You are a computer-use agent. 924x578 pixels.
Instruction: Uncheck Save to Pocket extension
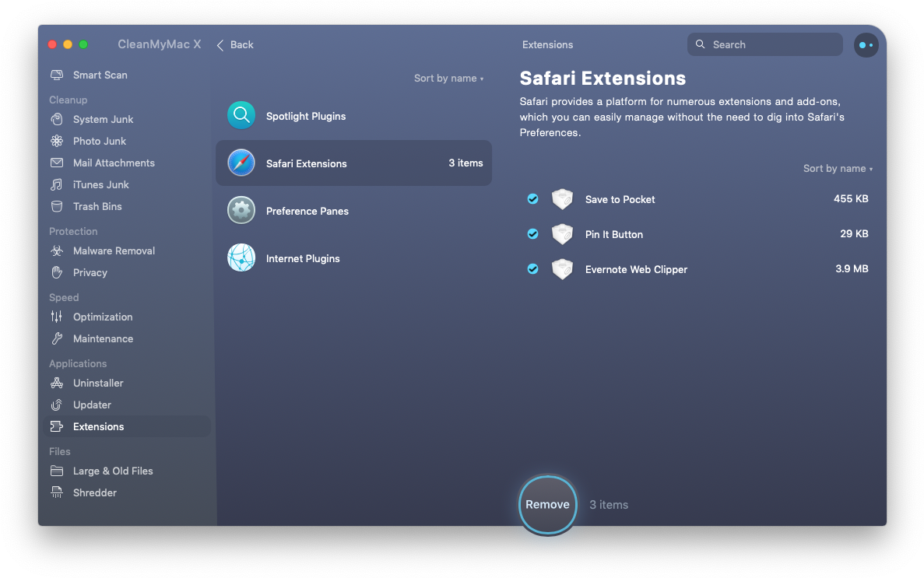pos(532,199)
